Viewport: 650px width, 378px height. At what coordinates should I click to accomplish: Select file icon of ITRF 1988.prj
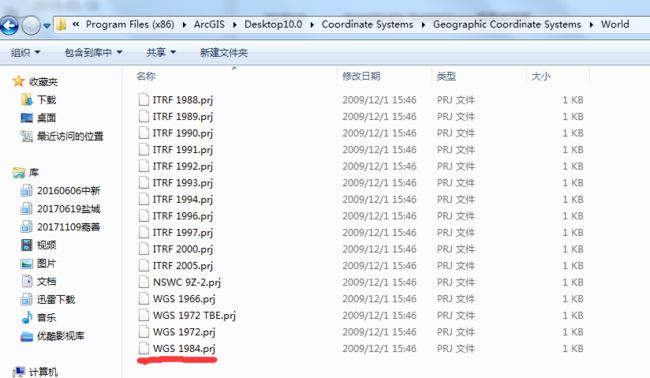tap(143, 100)
